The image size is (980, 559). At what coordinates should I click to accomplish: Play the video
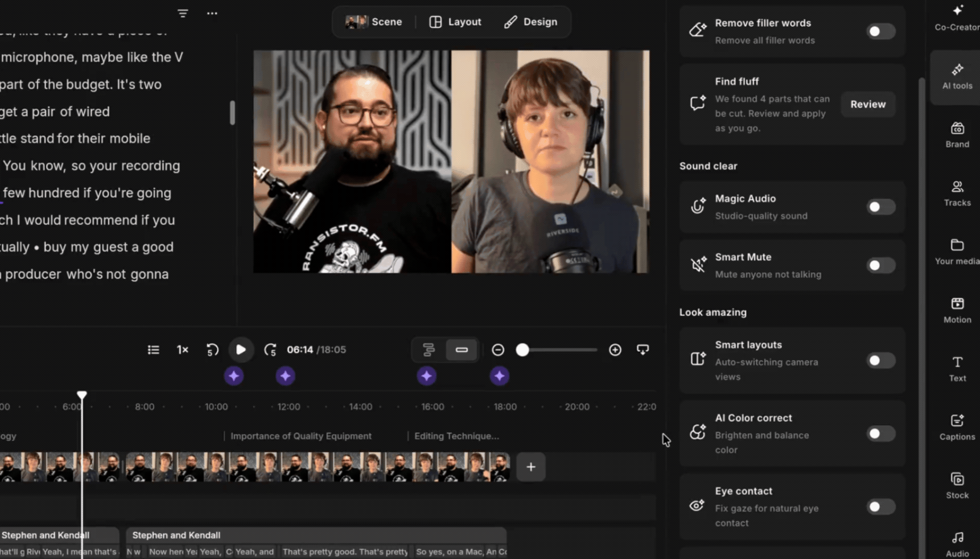[241, 350]
